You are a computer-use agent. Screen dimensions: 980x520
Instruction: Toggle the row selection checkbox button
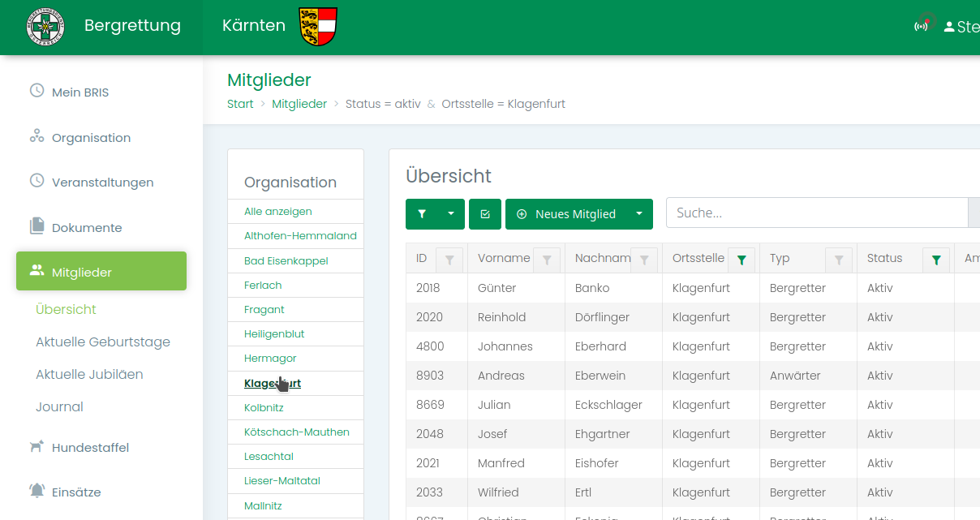[485, 214]
